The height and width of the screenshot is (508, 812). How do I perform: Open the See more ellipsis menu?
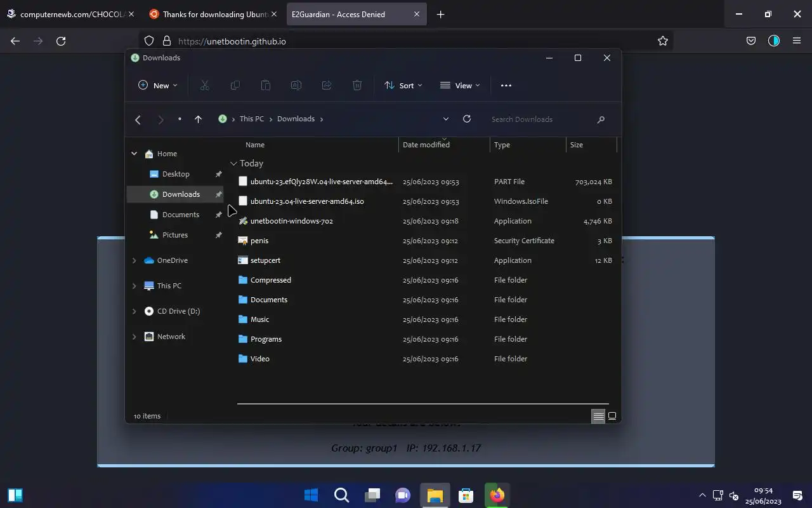click(x=506, y=85)
